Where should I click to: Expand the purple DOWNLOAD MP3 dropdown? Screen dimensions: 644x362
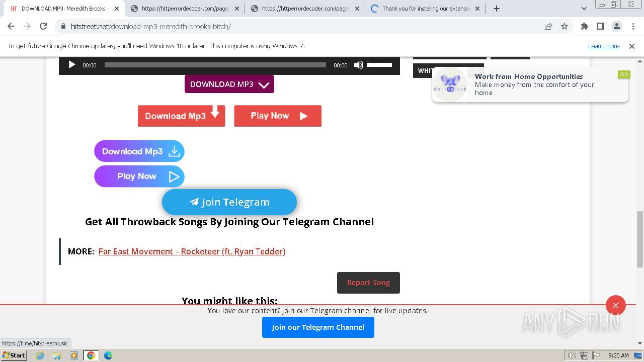(x=229, y=84)
